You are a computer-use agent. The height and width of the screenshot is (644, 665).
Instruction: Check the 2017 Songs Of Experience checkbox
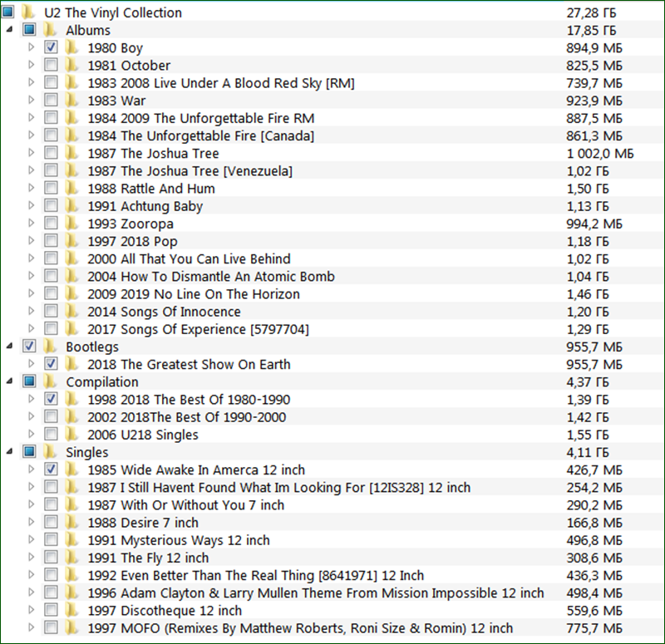51,328
